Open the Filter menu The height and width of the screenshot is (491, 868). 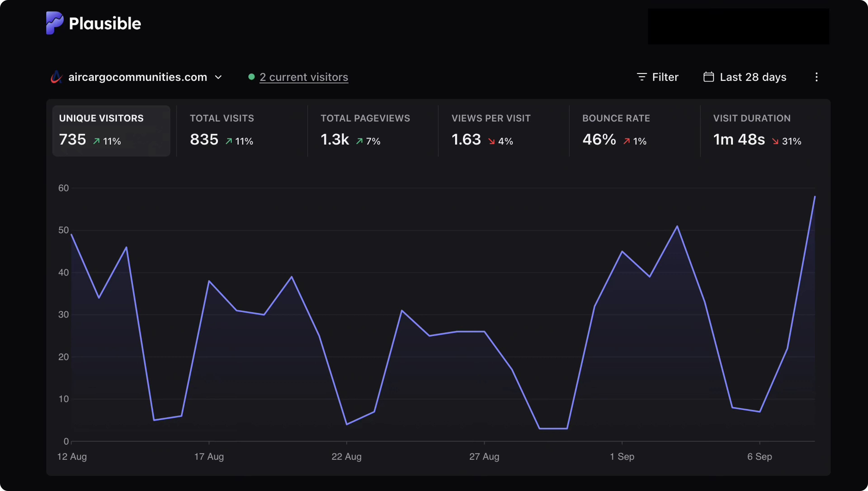click(x=657, y=77)
